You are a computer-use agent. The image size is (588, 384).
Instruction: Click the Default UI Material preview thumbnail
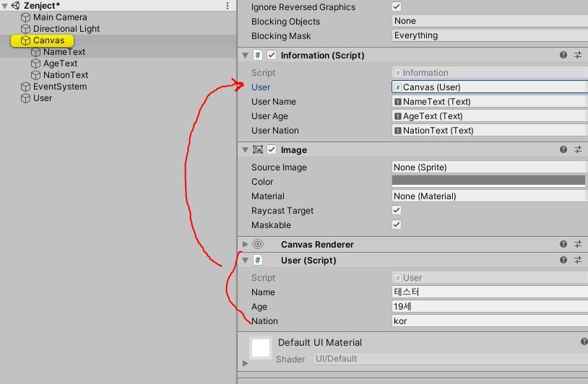pyautogui.click(x=261, y=348)
